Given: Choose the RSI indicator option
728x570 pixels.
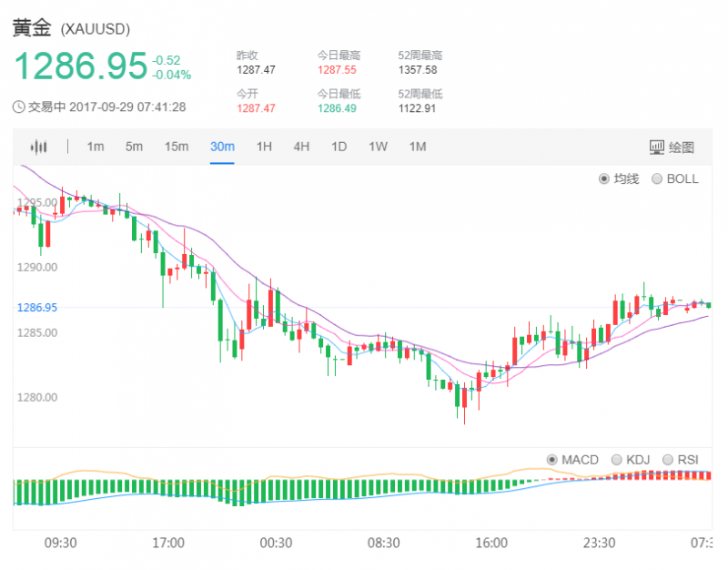Looking at the screenshot, I should 670,460.
